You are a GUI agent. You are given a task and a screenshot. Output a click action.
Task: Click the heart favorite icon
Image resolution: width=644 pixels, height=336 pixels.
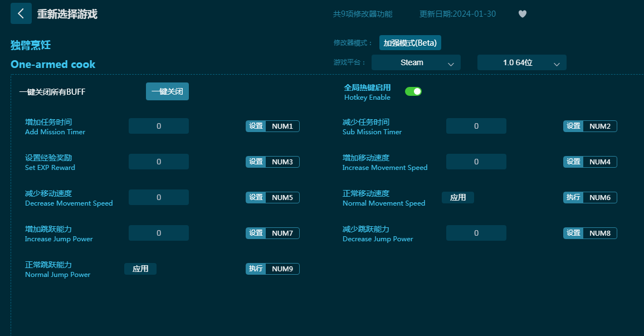pos(522,14)
